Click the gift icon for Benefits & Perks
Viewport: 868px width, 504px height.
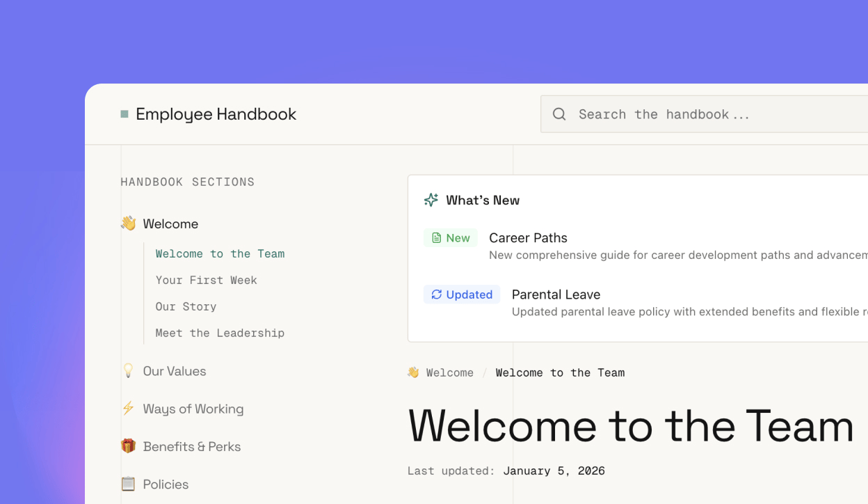(x=128, y=446)
